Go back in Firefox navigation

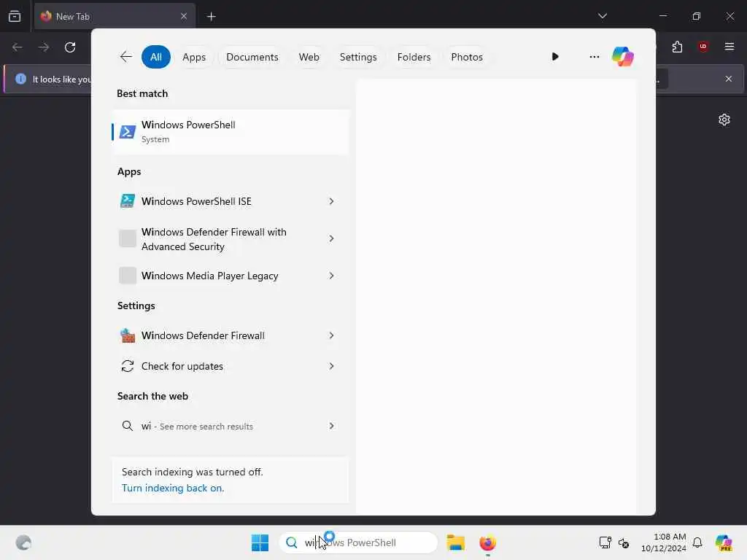tap(18, 47)
